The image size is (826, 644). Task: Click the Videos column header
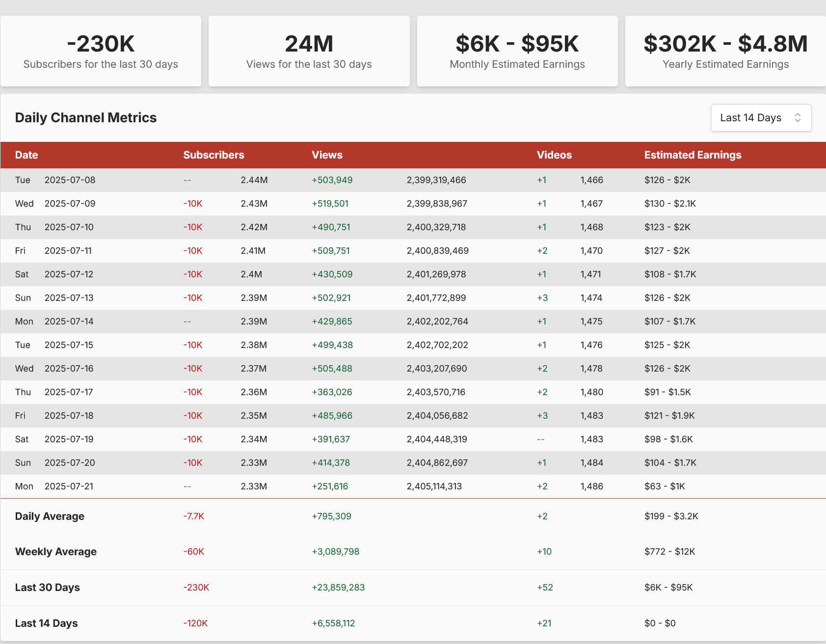coord(554,155)
